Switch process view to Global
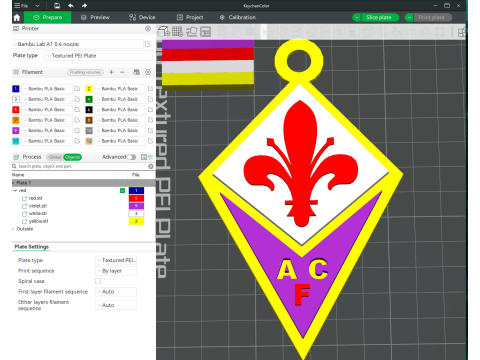The width and height of the screenshot is (480, 360). (x=55, y=157)
